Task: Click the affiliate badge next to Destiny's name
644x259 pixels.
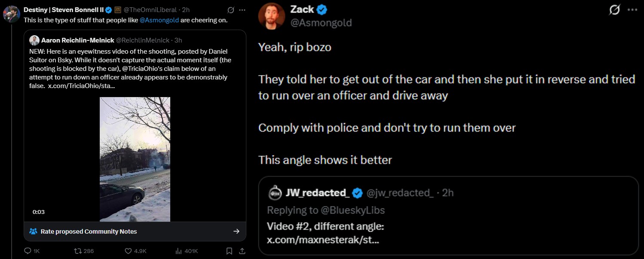Action: coord(117,10)
